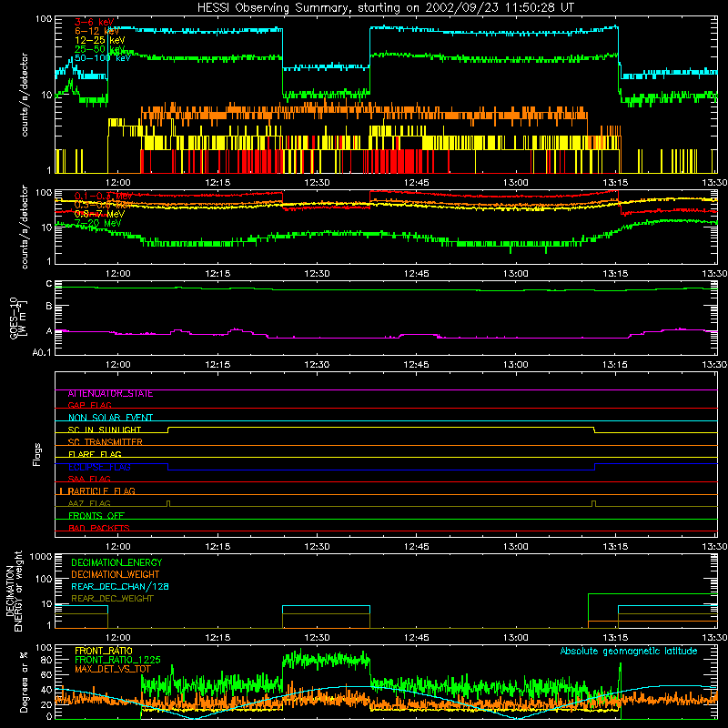
Task: Select the red 3-6 keV legend label
Action: click(94, 22)
